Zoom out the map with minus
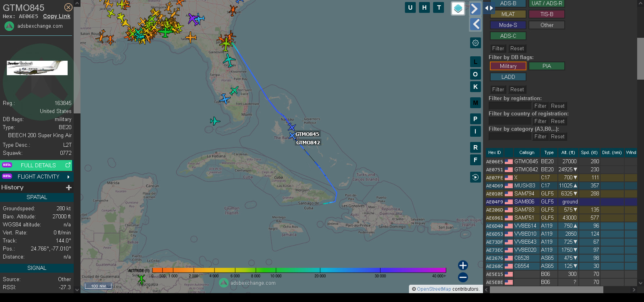The width and height of the screenshot is (644, 302). pyautogui.click(x=463, y=277)
